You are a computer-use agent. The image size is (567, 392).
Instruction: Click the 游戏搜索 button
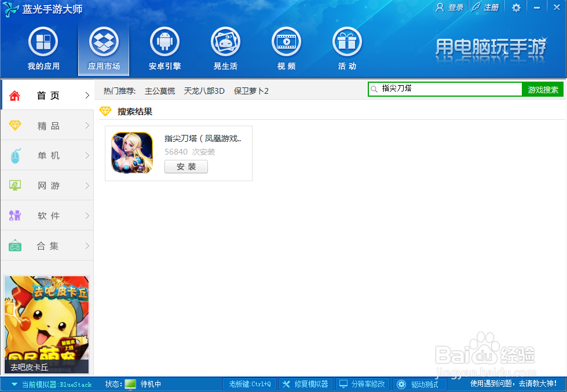coord(543,89)
